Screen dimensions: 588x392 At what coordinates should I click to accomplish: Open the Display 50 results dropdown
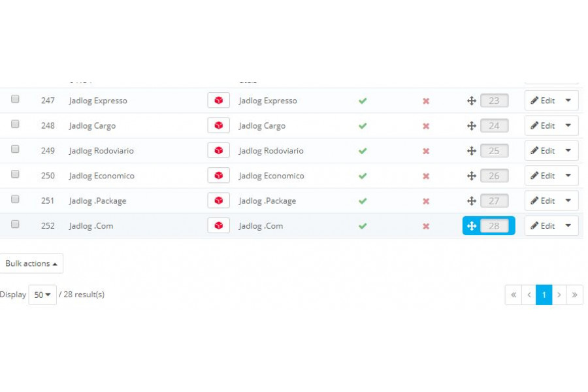coord(42,295)
